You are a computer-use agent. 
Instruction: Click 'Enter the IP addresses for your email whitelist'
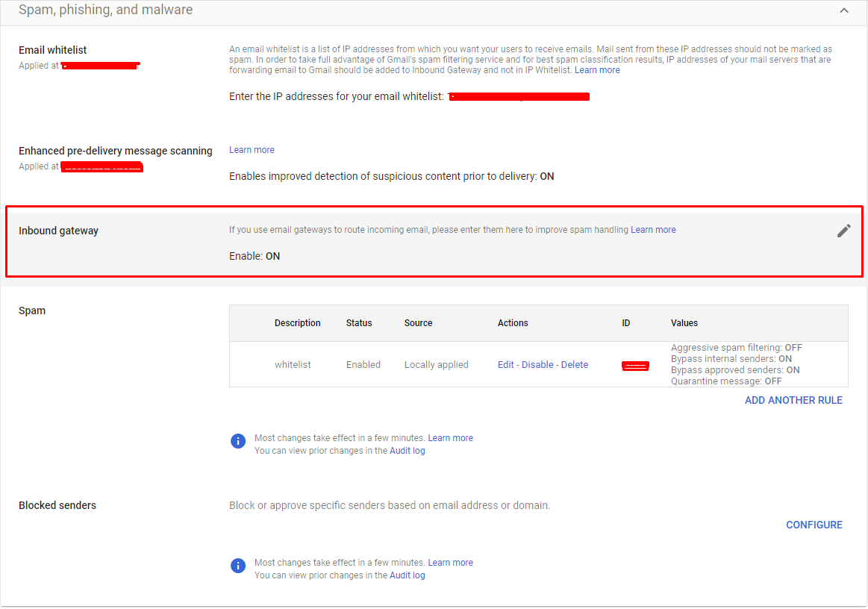[x=337, y=97]
